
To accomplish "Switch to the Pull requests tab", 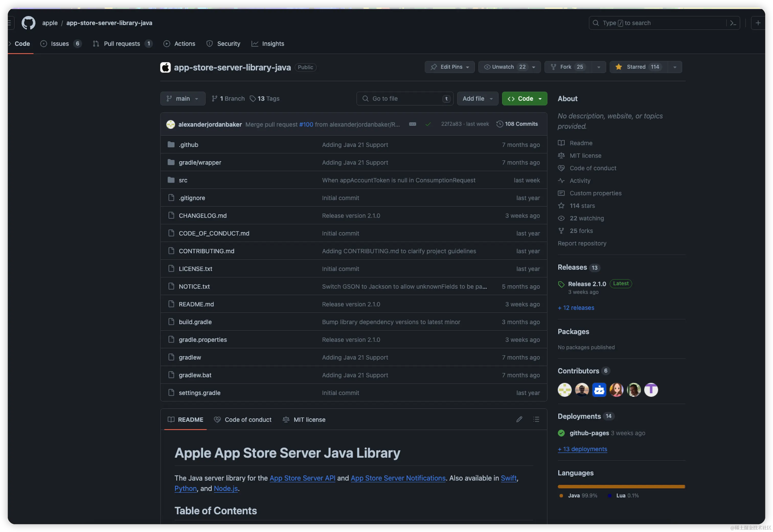I will tap(122, 44).
